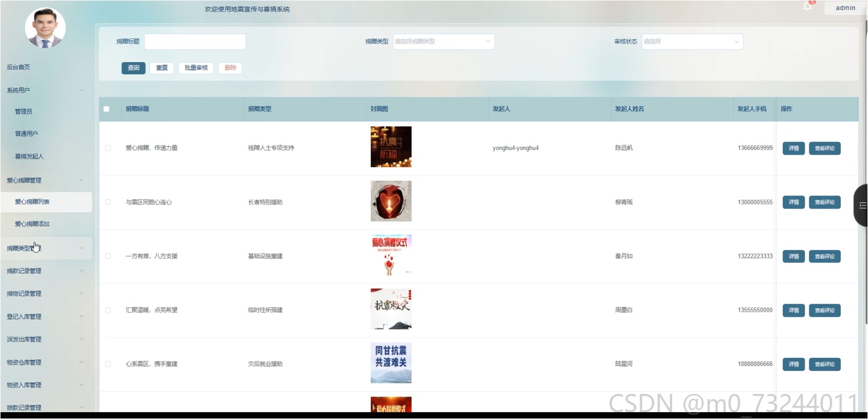Open 详情 for 秦月如's donation
The height and width of the screenshot is (419, 868).
coord(794,257)
